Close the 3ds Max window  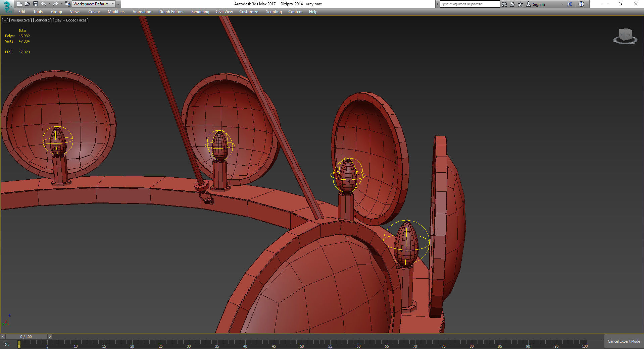point(636,4)
